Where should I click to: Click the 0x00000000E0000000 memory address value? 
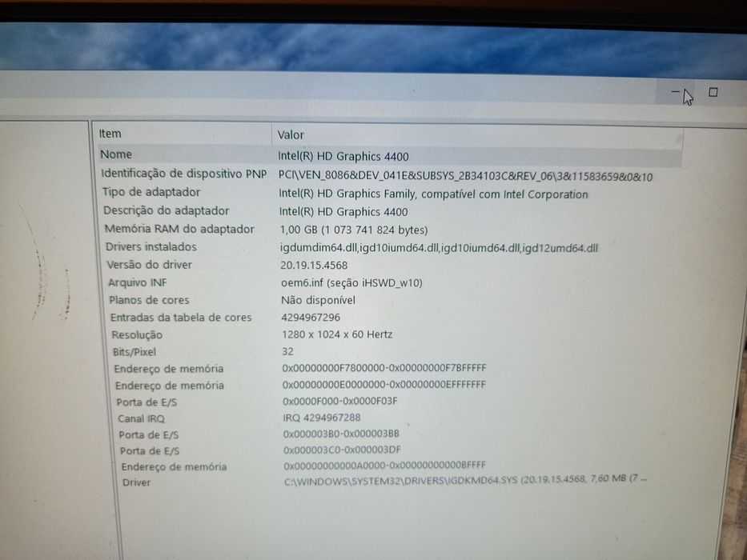click(384, 384)
